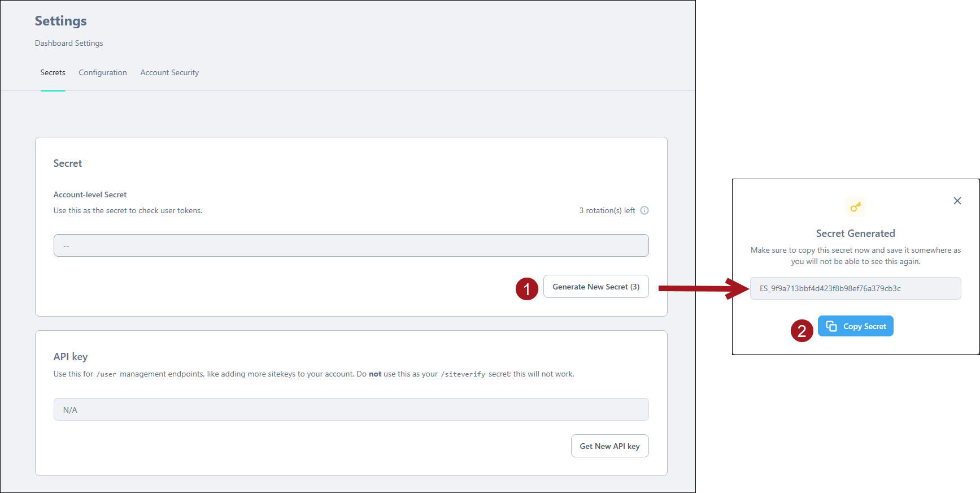Click the red step 1 marker
980x493 pixels.
coord(526,289)
